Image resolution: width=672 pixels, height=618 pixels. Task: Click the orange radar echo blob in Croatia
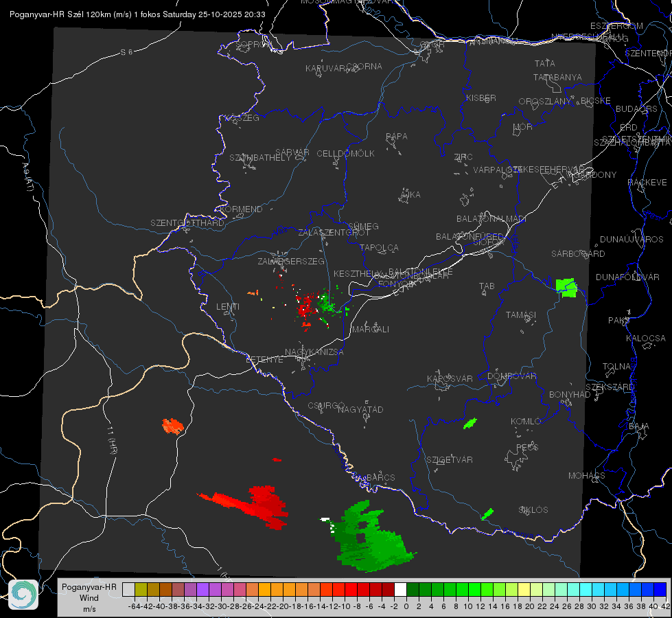[173, 426]
